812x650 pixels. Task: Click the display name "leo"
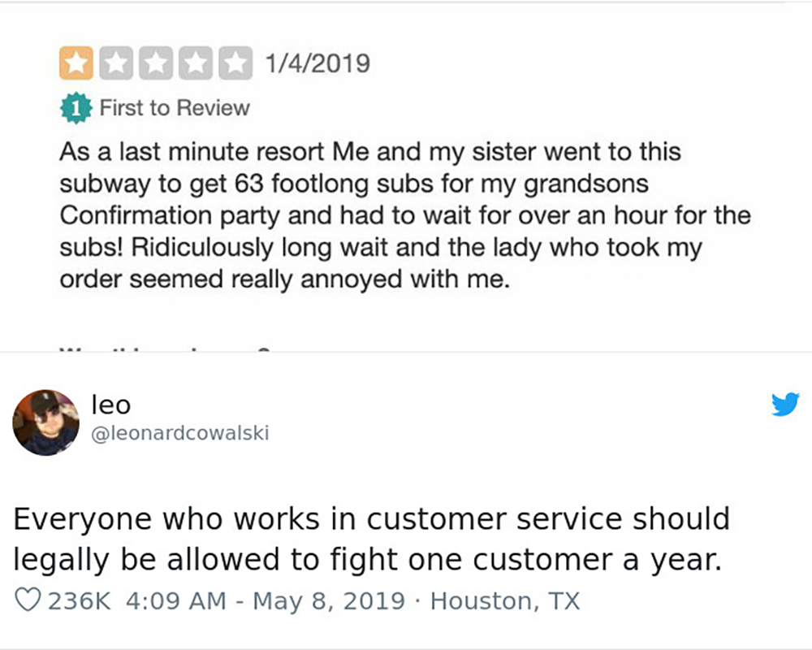[x=112, y=404]
